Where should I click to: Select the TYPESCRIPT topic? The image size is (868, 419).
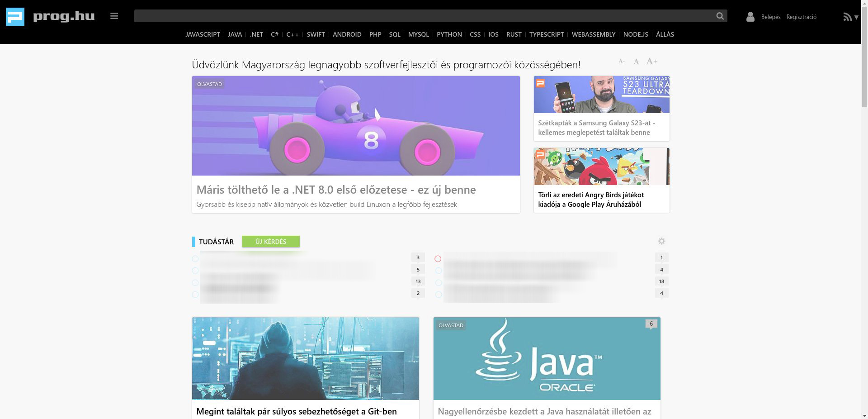[x=547, y=34]
